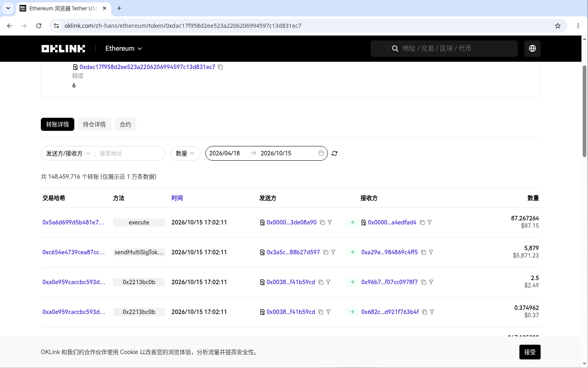Open the 数量 filter dropdown
Image resolution: width=588 pixels, height=368 pixels.
pyautogui.click(x=185, y=153)
